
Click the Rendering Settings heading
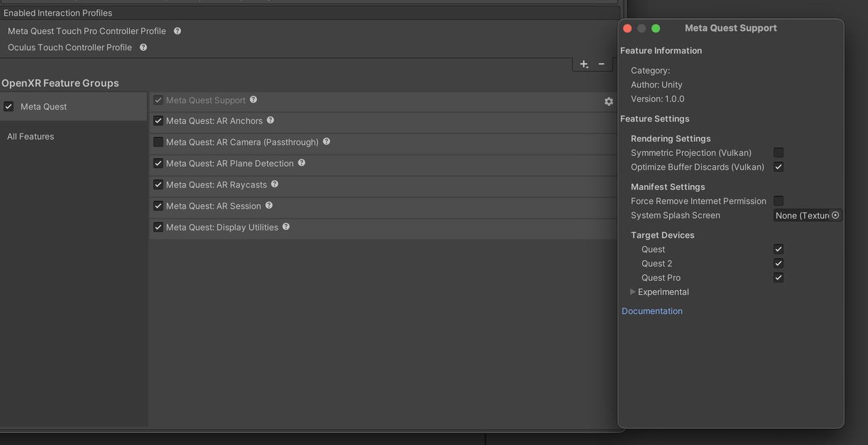click(671, 138)
